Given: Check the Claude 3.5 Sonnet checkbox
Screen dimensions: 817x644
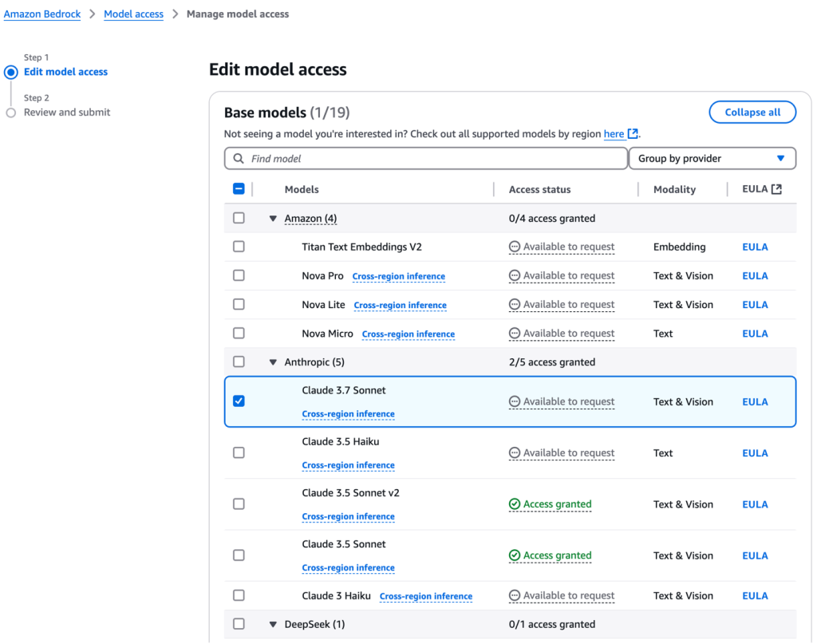Looking at the screenshot, I should pyautogui.click(x=239, y=555).
